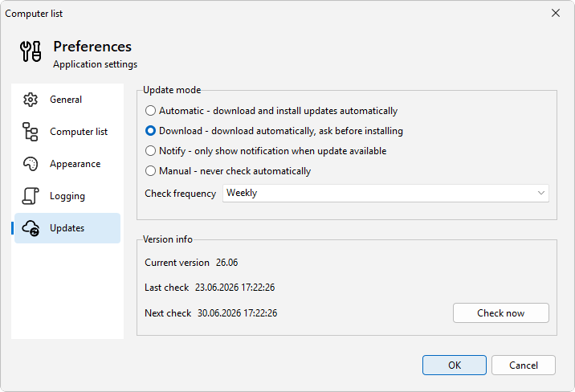Screen dimensions: 575x392
Task: Click the Cancel button
Action: tap(524, 365)
